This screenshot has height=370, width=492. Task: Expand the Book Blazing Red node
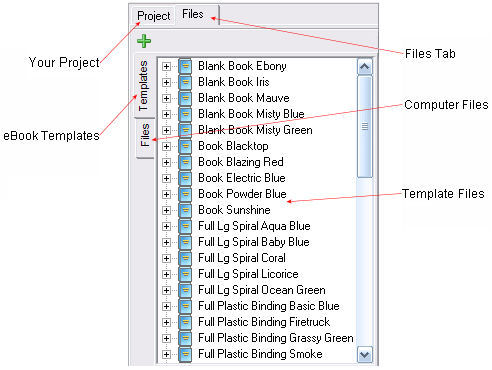tap(166, 162)
